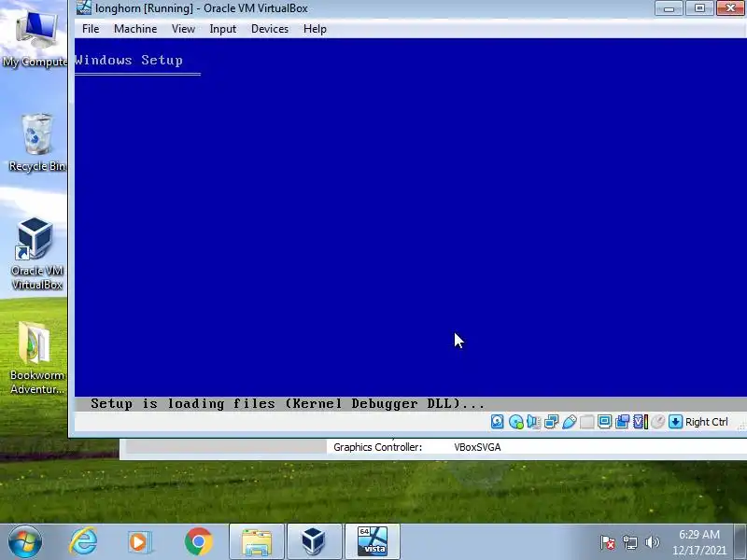Click the network adapters indicator icon

point(551,422)
